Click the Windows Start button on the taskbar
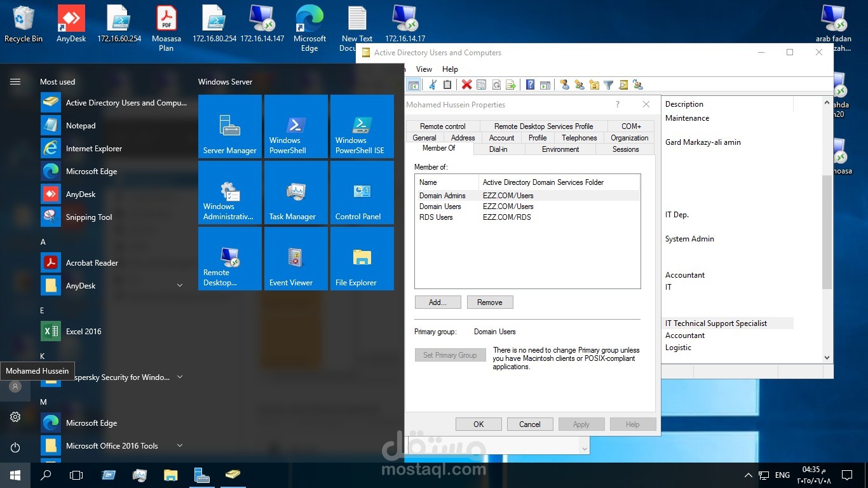The image size is (868, 488). (15, 475)
